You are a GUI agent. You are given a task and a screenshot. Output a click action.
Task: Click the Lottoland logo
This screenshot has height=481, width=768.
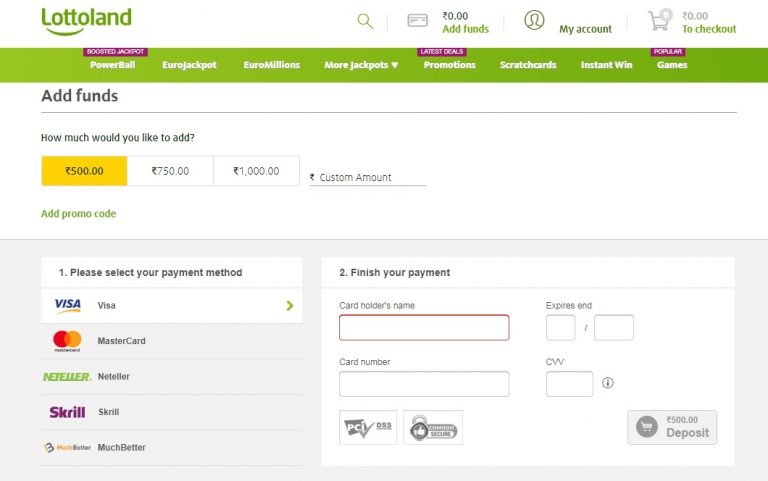(86, 21)
